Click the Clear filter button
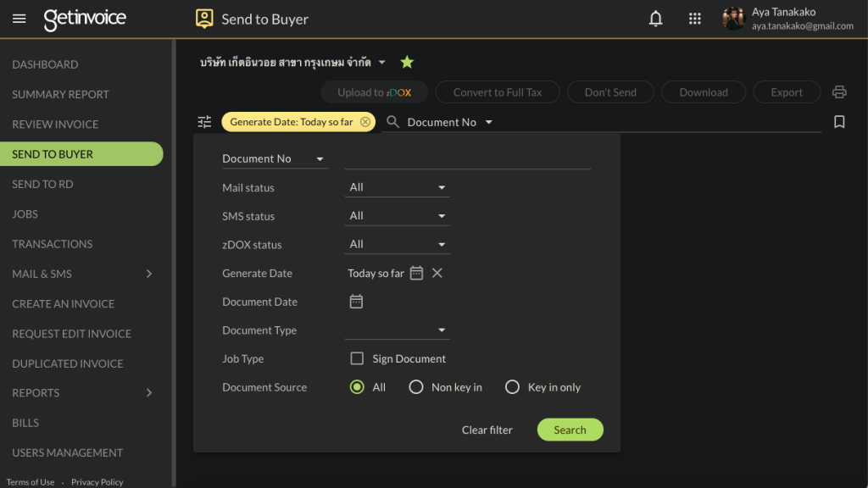Viewport: 868px width, 488px height. 487,430
